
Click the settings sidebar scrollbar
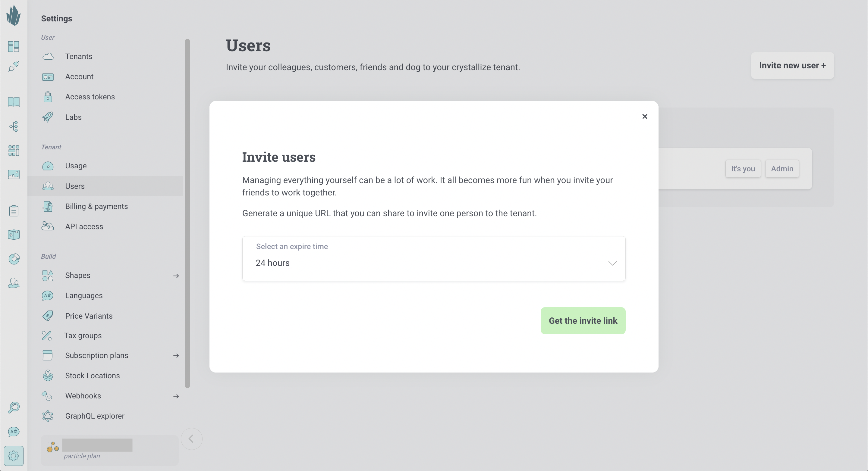coord(187,214)
